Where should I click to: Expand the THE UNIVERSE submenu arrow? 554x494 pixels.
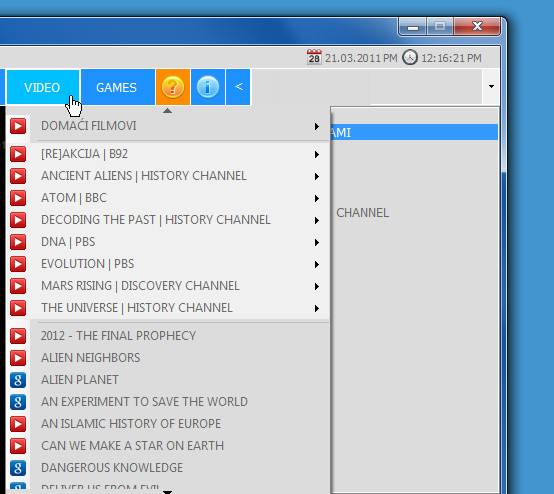coord(317,308)
